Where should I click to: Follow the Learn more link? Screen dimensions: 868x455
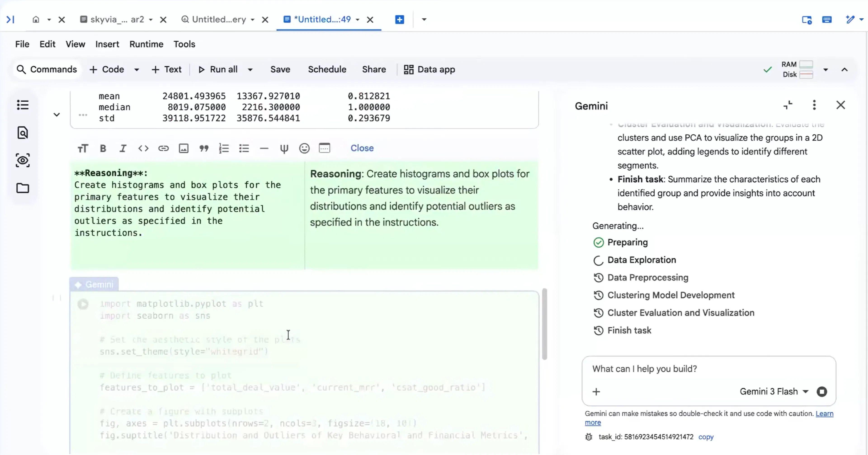(x=824, y=414)
